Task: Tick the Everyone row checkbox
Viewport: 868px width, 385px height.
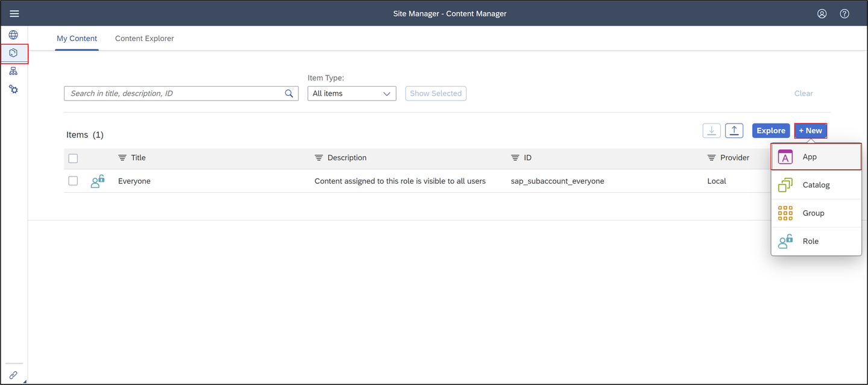Action: tap(73, 181)
